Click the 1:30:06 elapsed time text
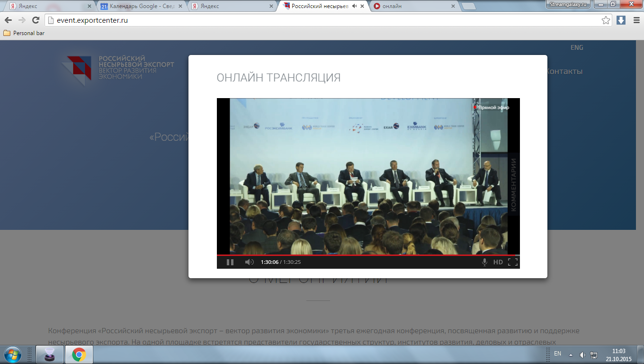 269,262
